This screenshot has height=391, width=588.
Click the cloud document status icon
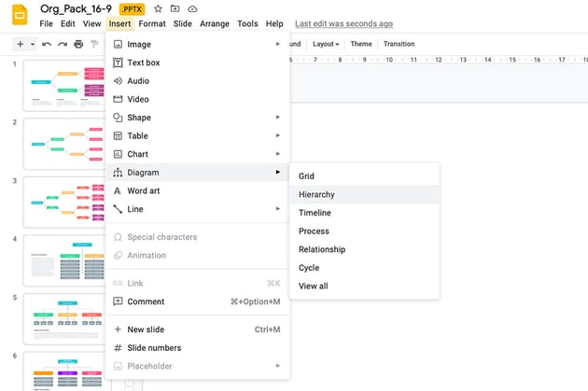[192, 8]
